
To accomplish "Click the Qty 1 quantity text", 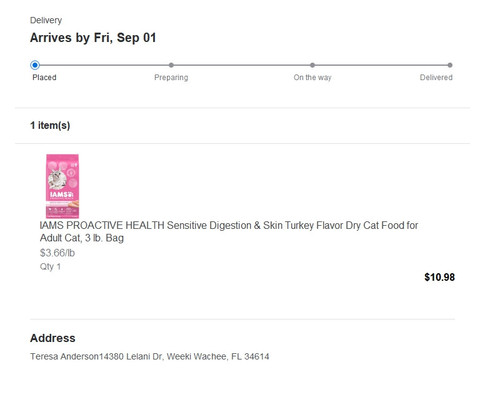I will click(x=50, y=266).
